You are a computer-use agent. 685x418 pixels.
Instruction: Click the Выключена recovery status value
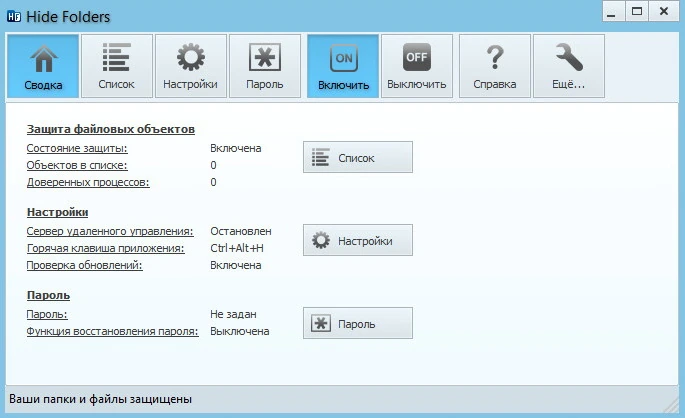tap(239, 331)
